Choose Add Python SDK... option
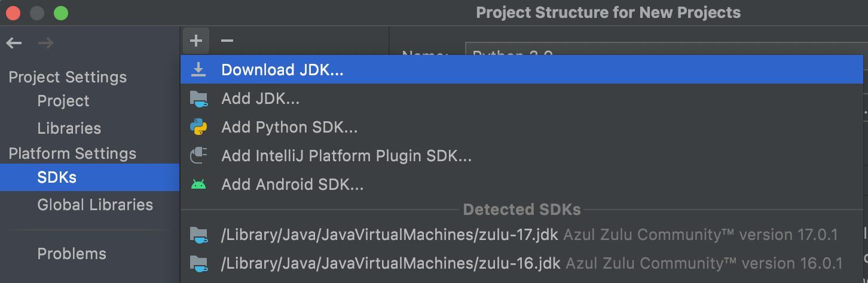 [x=289, y=127]
